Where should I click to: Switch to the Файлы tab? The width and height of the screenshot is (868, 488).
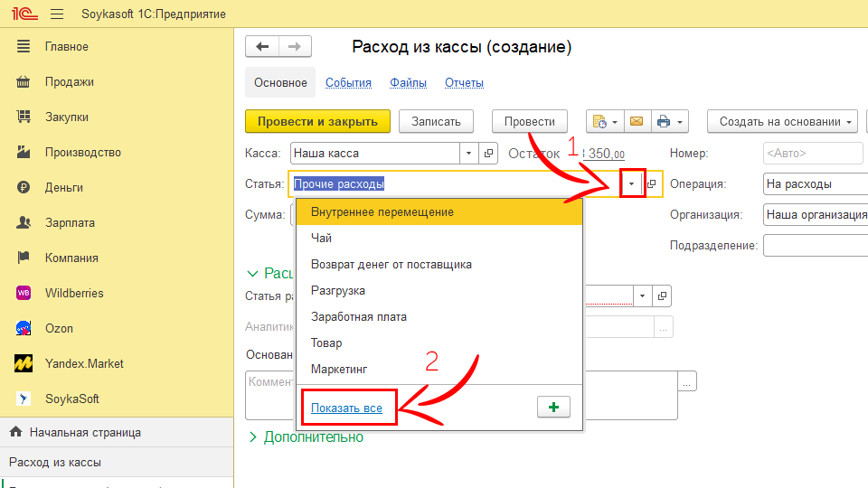point(408,82)
